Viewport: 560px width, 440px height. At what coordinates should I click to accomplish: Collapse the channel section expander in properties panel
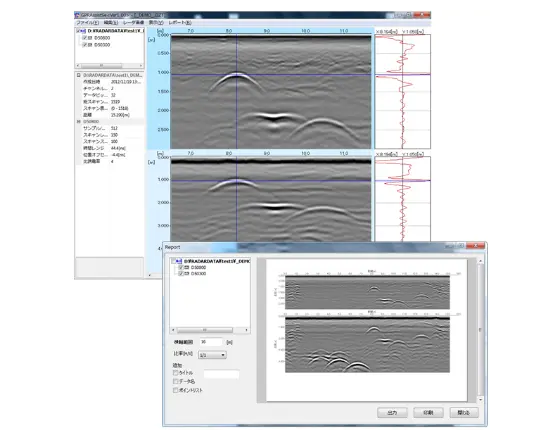(79, 122)
